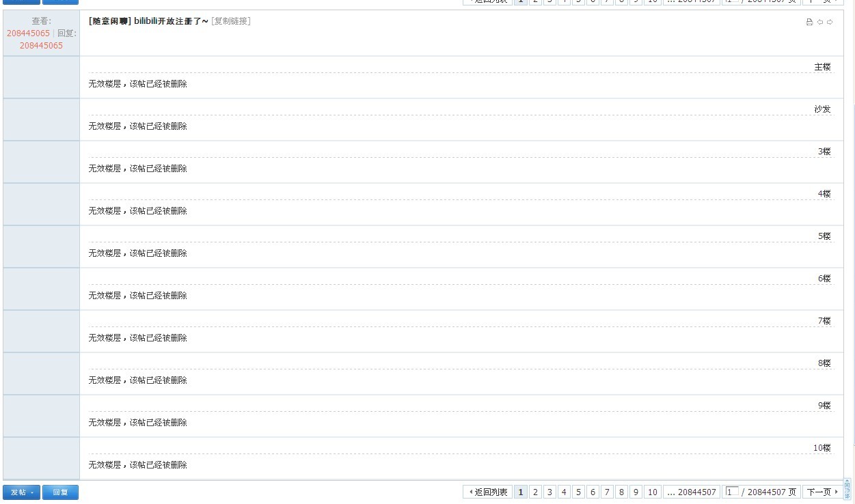Click the thread title bilibili开放注册了~
Image resolution: width=855 pixels, height=504 pixels.
click(171, 21)
